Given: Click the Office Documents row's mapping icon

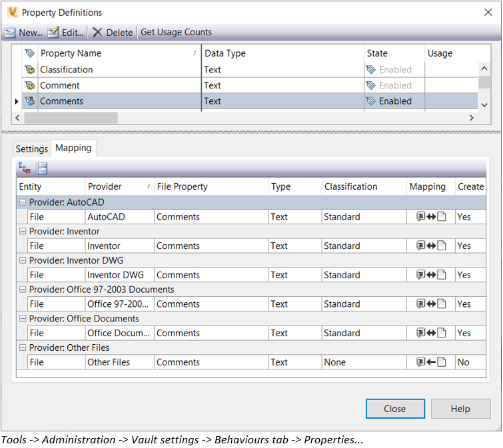Looking at the screenshot, I should (431, 333).
